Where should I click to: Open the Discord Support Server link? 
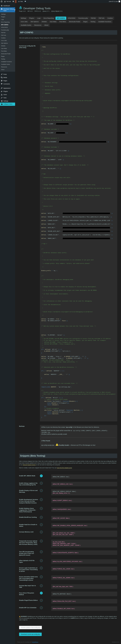click(29, 465)
